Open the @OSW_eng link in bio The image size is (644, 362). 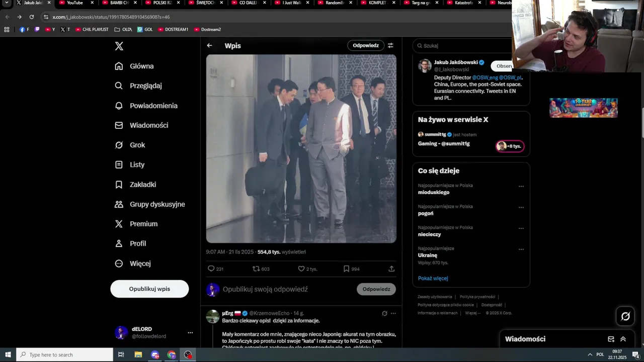click(x=485, y=78)
